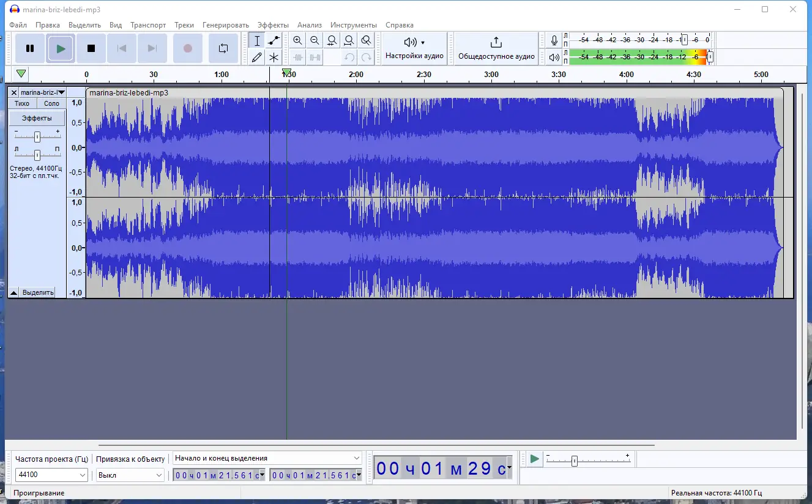Viewport: 812px width, 504px height.
Task: Click the timeline ruler at 2:00
Action: point(356,75)
